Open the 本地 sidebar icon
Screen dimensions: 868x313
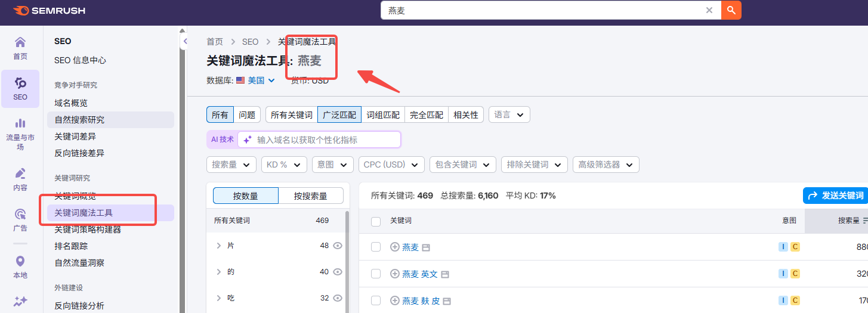20,267
